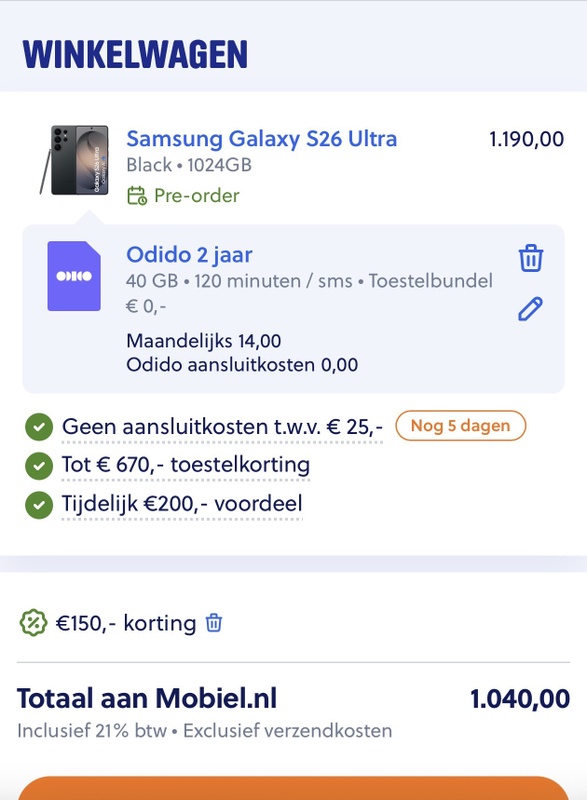The height and width of the screenshot is (800, 587).
Task: Click the Pre-order calendar icon
Action: (135, 198)
